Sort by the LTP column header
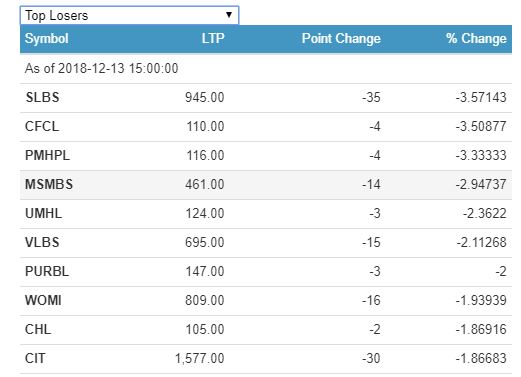Image resolution: width=521 pixels, height=377 pixels. point(213,39)
